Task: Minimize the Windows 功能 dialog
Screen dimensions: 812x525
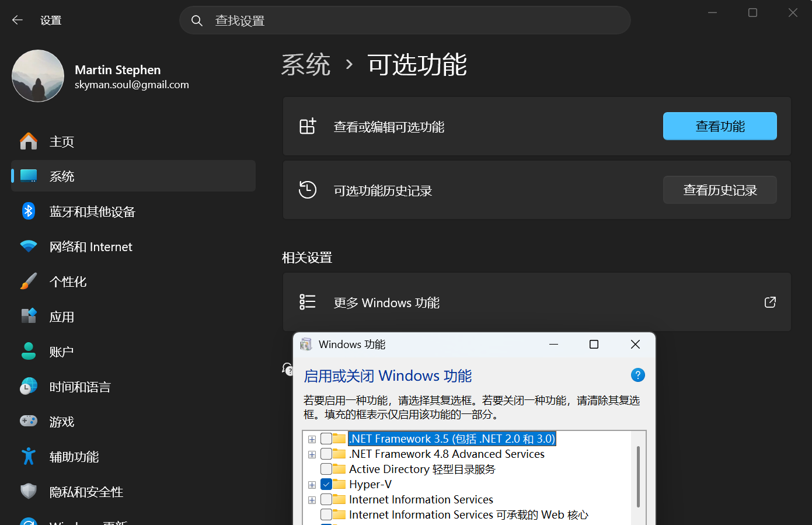Action: click(x=554, y=345)
